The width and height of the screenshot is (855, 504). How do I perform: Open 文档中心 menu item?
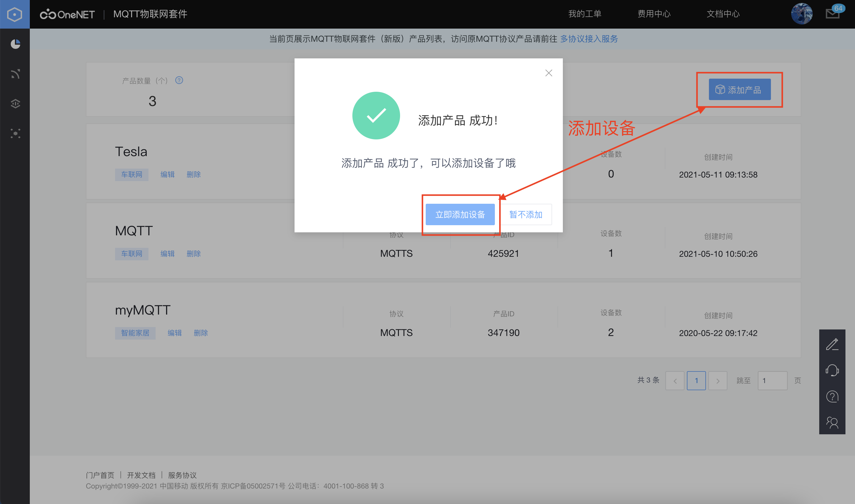point(723,14)
